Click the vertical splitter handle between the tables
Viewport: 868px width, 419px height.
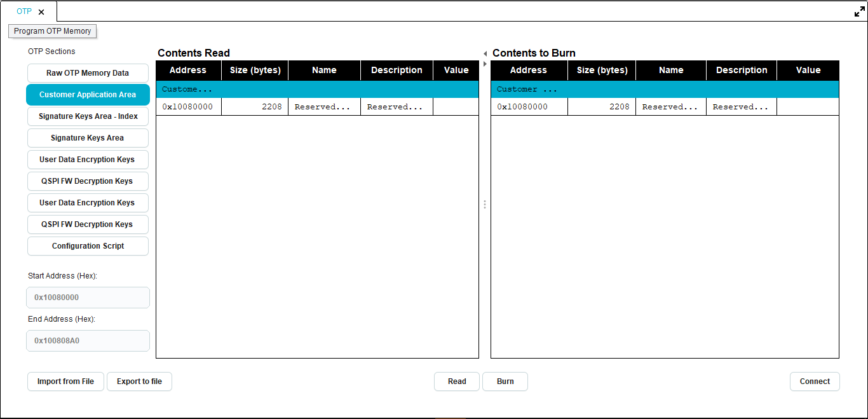[485, 205]
